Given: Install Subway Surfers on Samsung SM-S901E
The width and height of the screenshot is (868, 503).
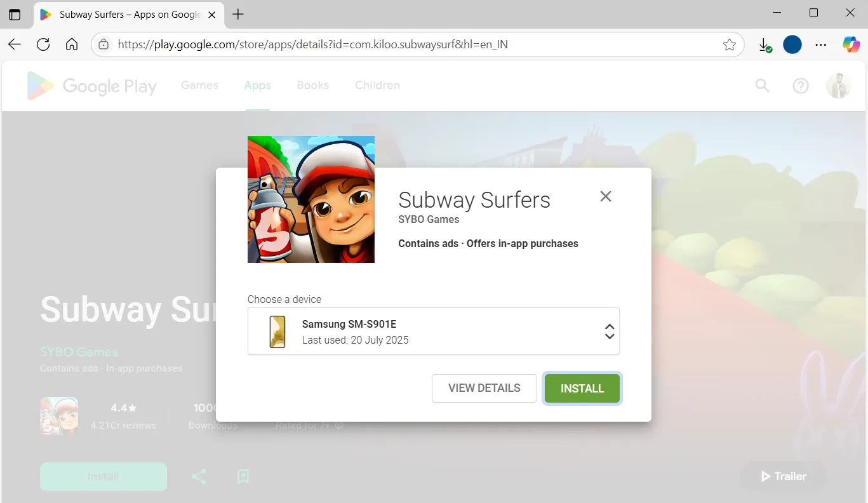Looking at the screenshot, I should click(582, 388).
